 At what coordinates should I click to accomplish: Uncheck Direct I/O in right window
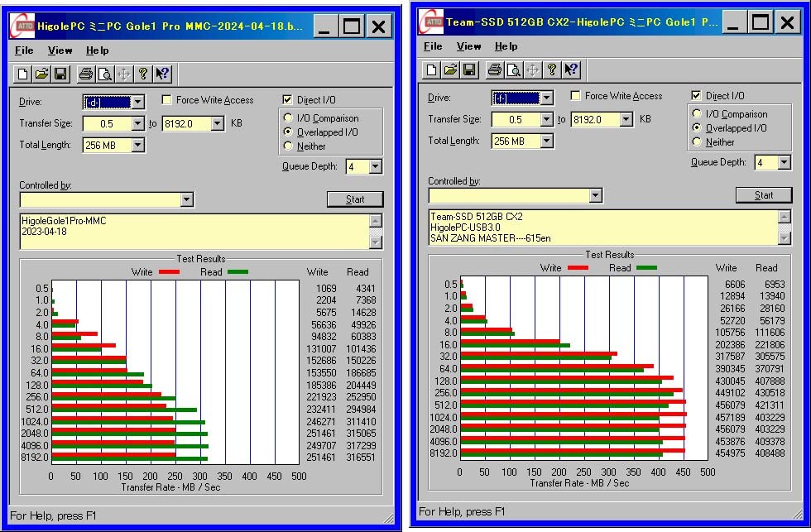pos(696,96)
